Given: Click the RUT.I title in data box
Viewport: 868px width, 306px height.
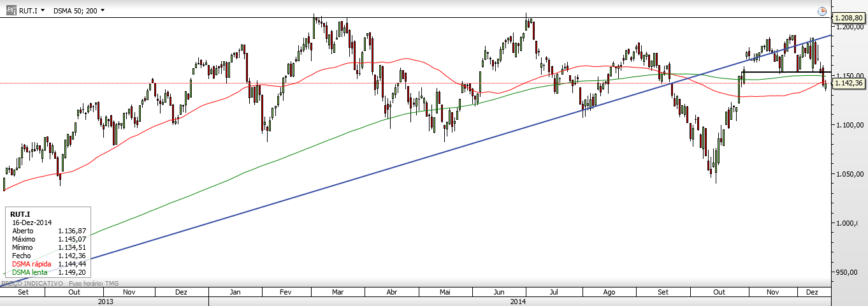Looking at the screenshot, I should (20, 214).
